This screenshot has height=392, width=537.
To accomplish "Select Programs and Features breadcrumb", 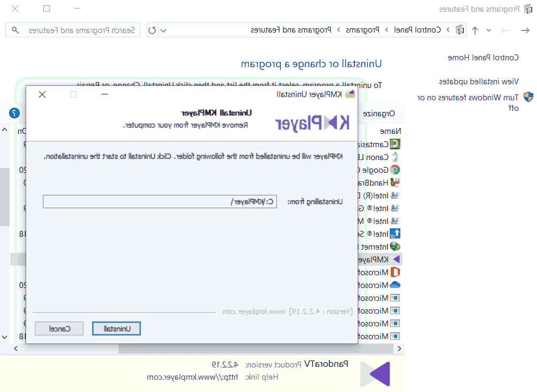I will [291, 30].
